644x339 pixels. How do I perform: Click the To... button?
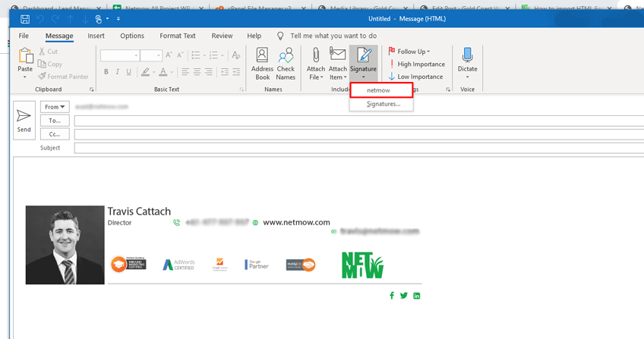coord(55,121)
